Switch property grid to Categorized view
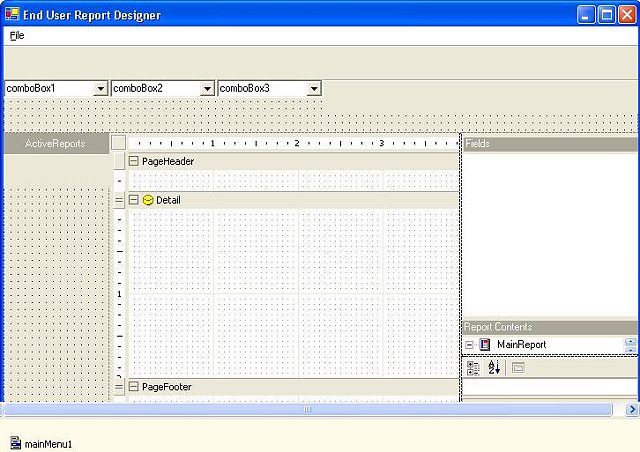Screen dimensions: 640x452 473,368
